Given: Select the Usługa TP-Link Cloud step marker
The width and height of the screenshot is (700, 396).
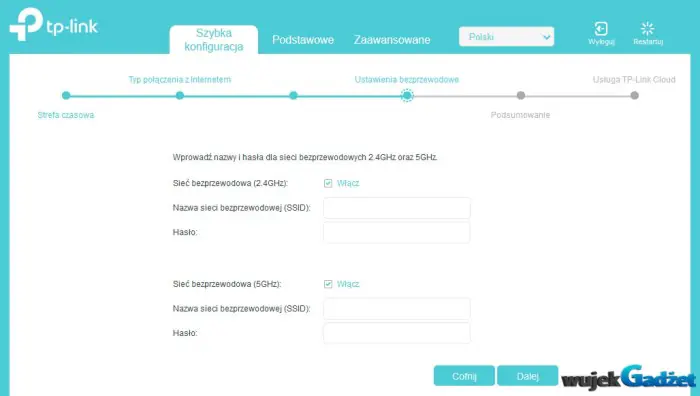Looking at the screenshot, I should coord(634,95).
